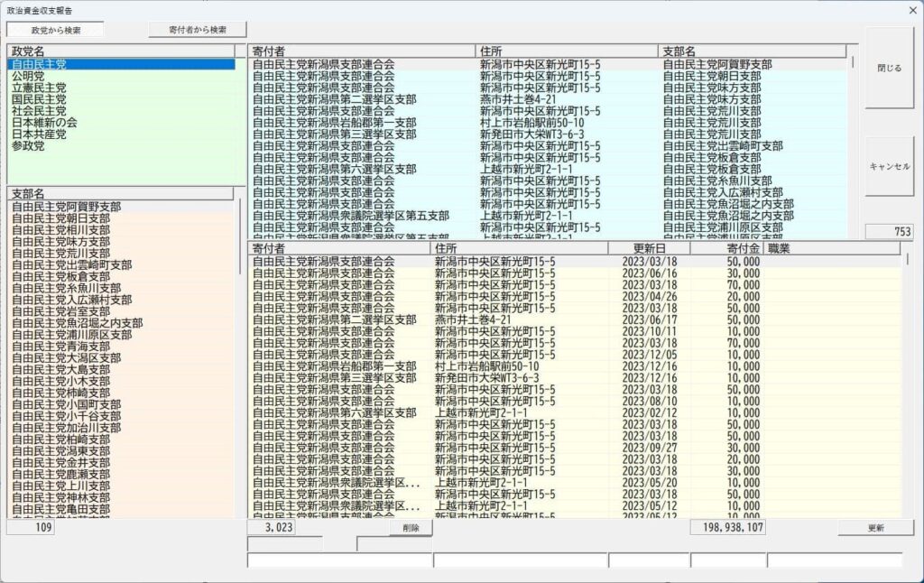The image size is (924, 583).
Task: Select 自由民主党亀田支部 in the branch list
Action: (x=60, y=509)
